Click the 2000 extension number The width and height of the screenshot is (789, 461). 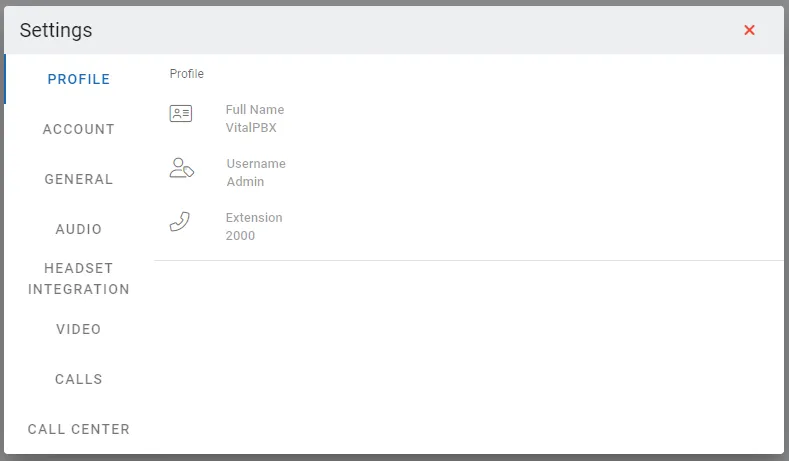240,236
